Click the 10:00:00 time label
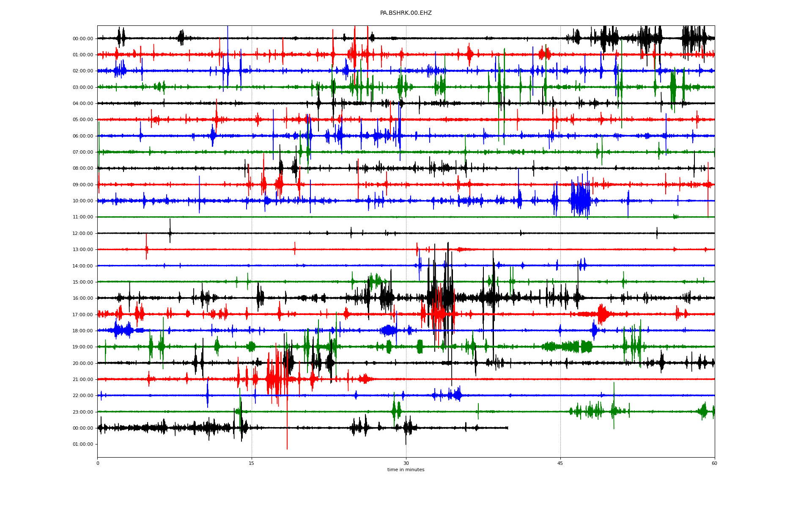Viewport: 812px width, 508px height. pyautogui.click(x=83, y=201)
